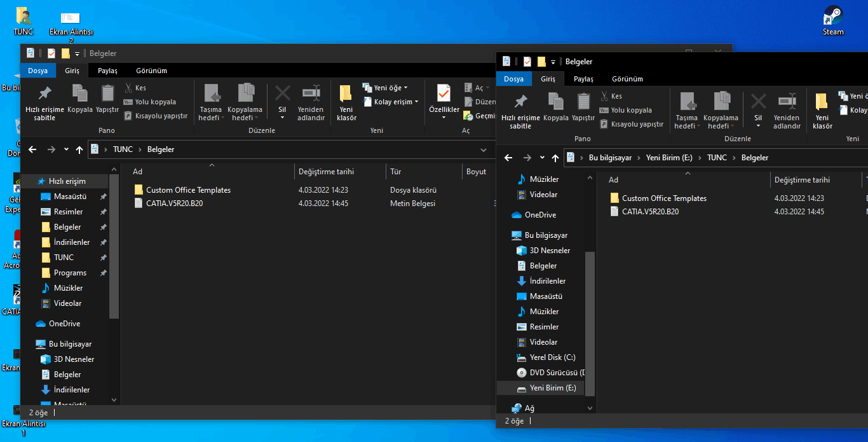Open Taşıma hedefi in left window

coord(210,102)
